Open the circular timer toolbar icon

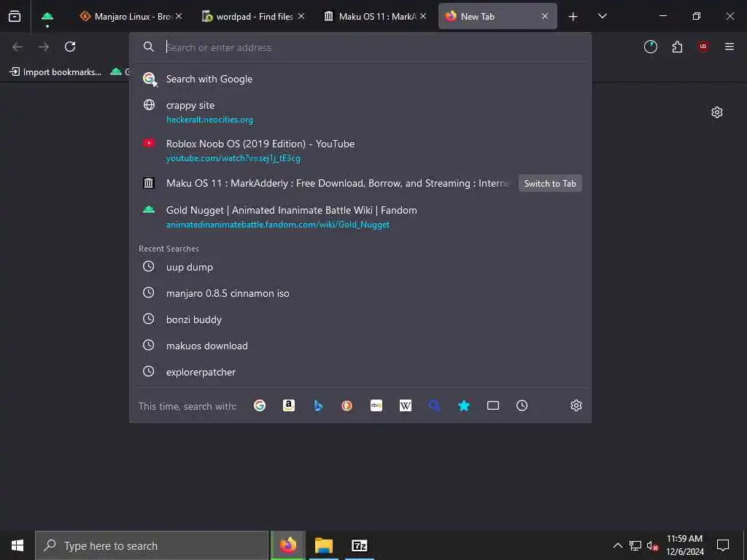tap(650, 47)
